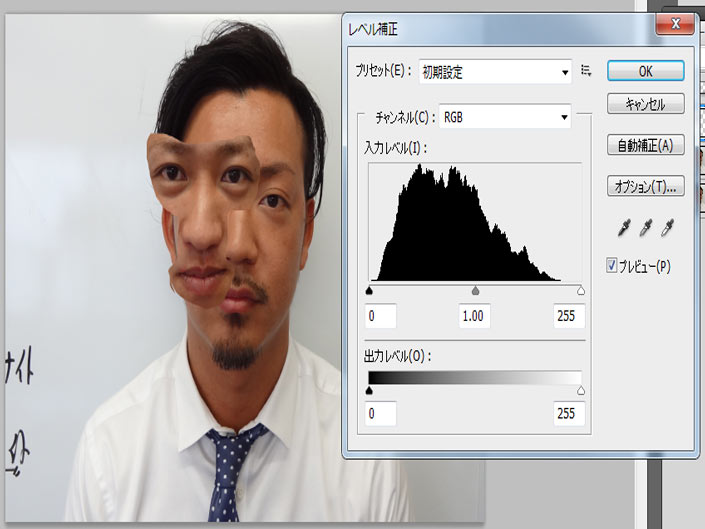705x529 pixels.
Task: Select the gray point eyedropper
Action: [646, 228]
